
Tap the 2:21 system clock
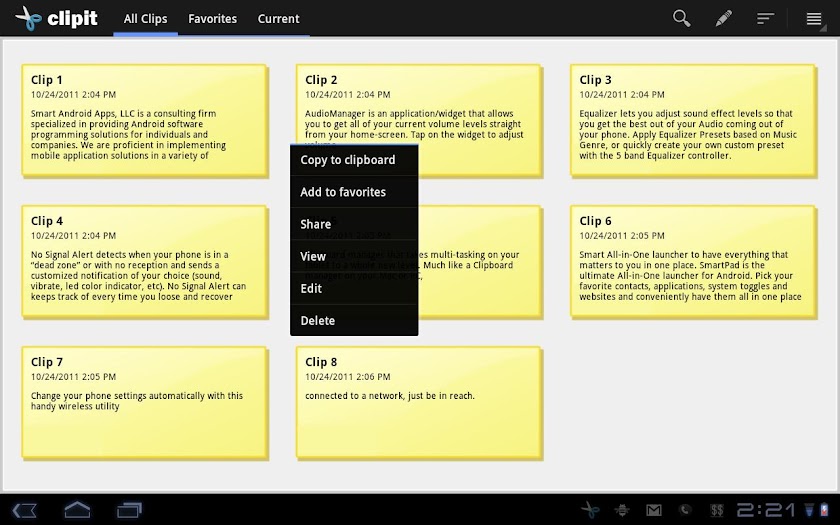point(767,509)
